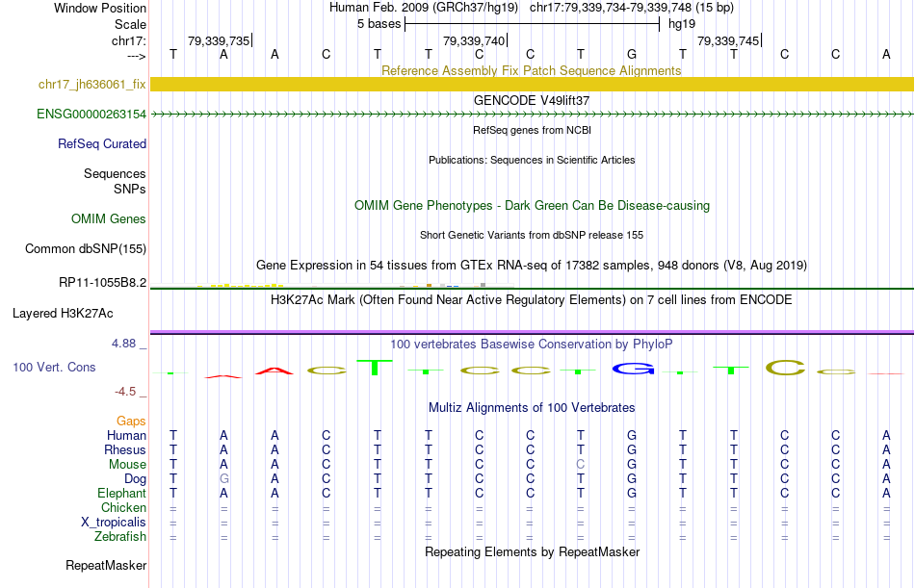This screenshot has height=588, width=915.
Task: Open Multiz Alignments of 100 Vertebrates title
Action: pos(532,408)
